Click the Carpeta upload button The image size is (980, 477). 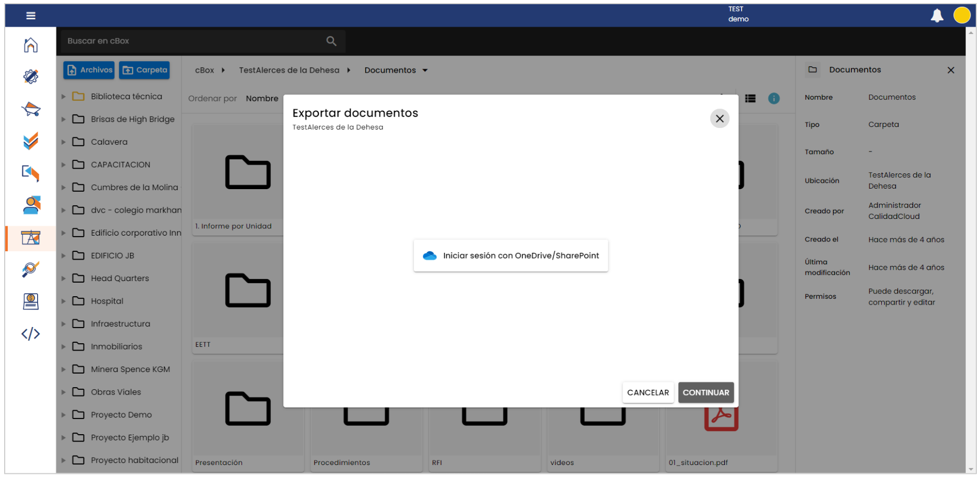click(x=144, y=70)
